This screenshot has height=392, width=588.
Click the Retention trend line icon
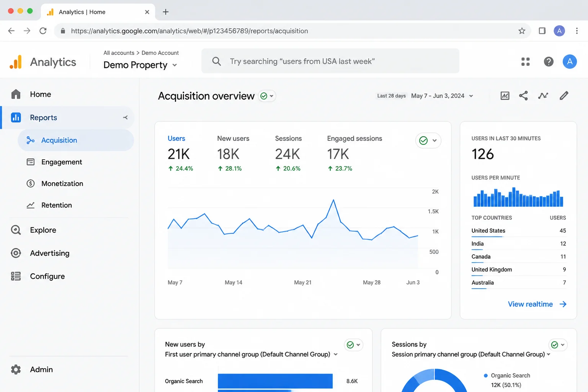coord(31,205)
